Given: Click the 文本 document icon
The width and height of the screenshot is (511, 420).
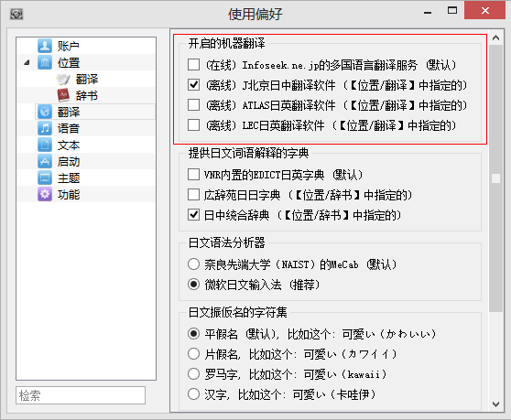Looking at the screenshot, I should pyautogui.click(x=45, y=145).
